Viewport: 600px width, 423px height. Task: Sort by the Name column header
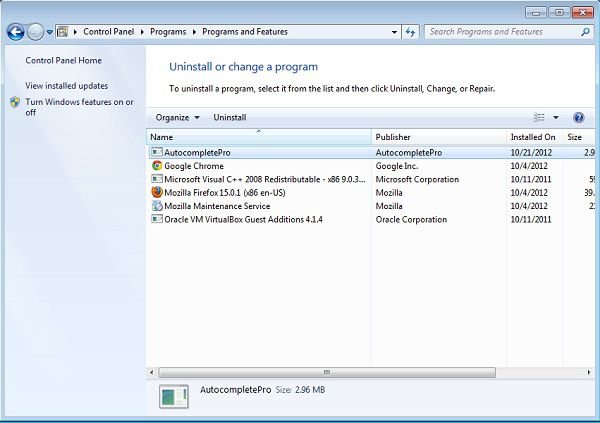(x=259, y=137)
